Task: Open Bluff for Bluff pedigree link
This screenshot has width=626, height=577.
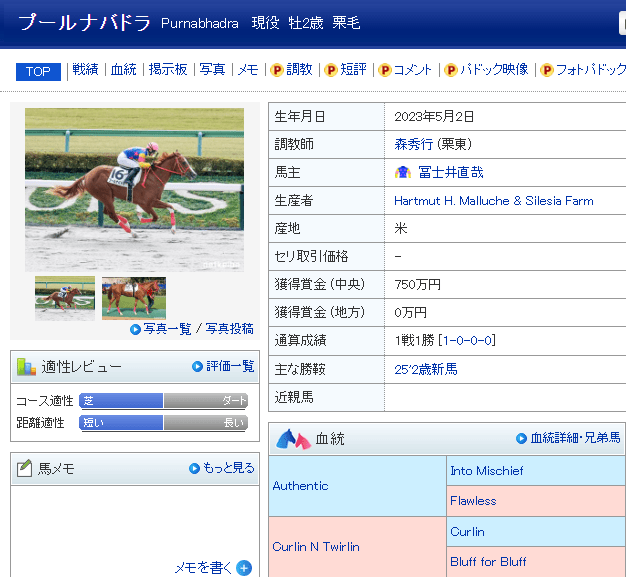Action: point(488,562)
